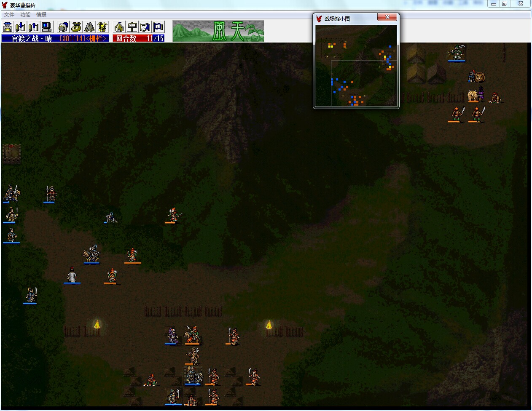Select the orange mounted general near the fence
The image size is (532, 411).
click(192, 335)
